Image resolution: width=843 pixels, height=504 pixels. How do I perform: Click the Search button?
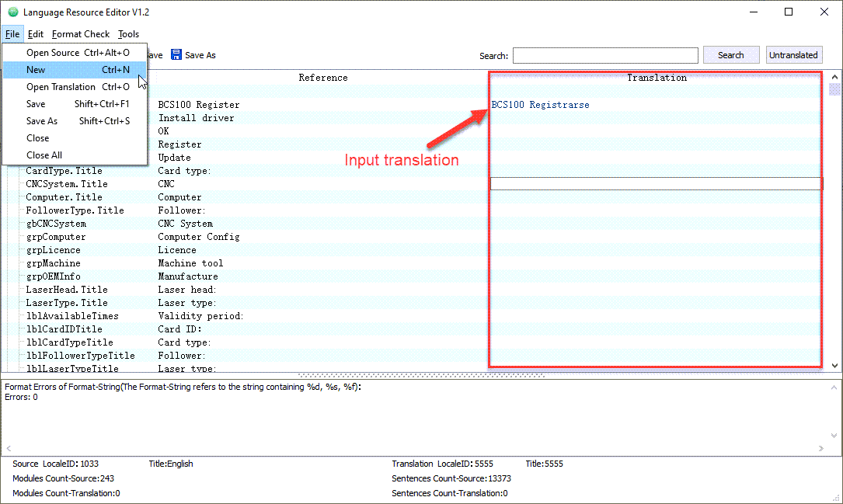click(730, 55)
